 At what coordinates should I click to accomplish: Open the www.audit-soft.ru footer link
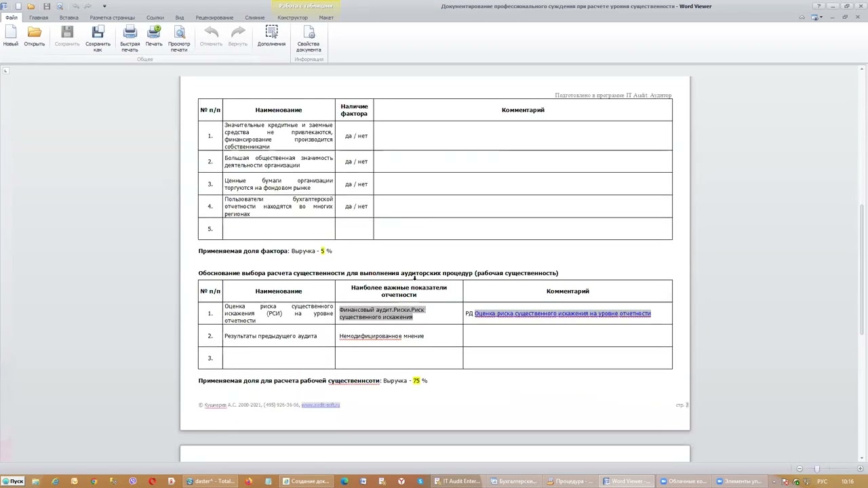click(321, 405)
